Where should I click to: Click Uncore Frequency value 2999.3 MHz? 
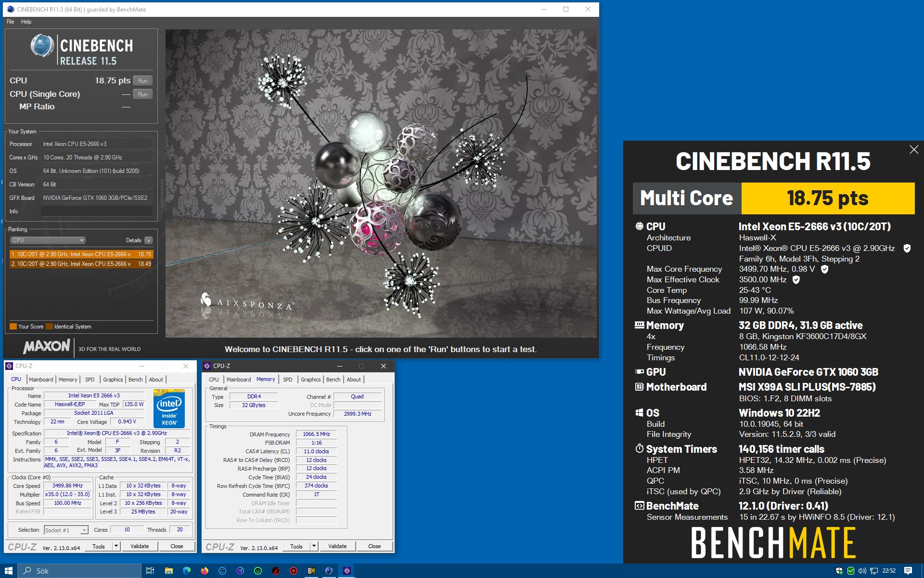coord(358,414)
